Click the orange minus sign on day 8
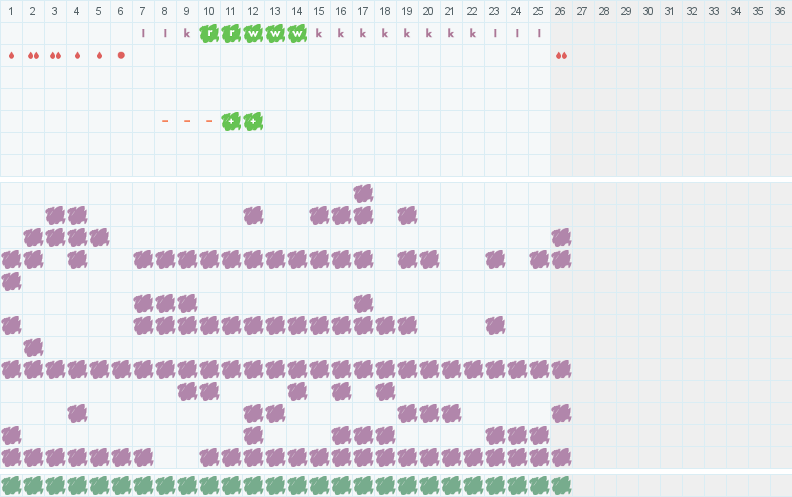This screenshot has width=792, height=497. [165, 121]
